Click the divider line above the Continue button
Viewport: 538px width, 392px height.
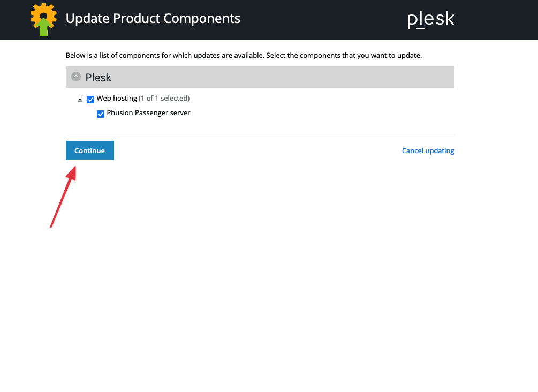(260, 135)
